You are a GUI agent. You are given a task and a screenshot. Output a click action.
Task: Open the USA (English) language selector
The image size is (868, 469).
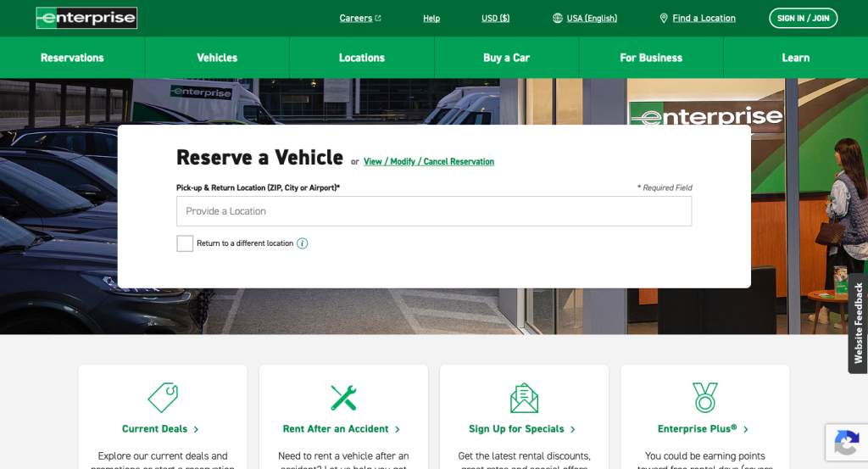click(x=592, y=19)
